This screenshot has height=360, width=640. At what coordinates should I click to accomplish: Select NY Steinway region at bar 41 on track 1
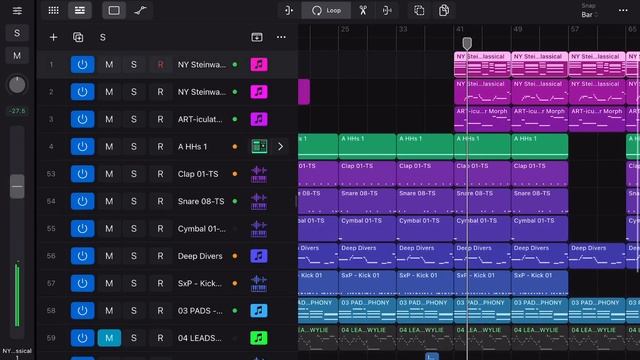tap(482, 64)
